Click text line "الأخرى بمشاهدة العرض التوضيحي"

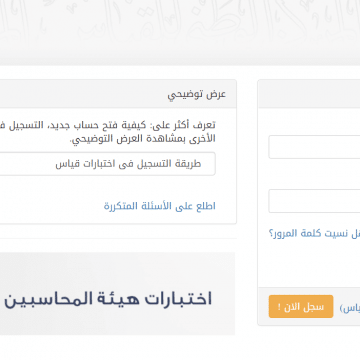(x=143, y=139)
